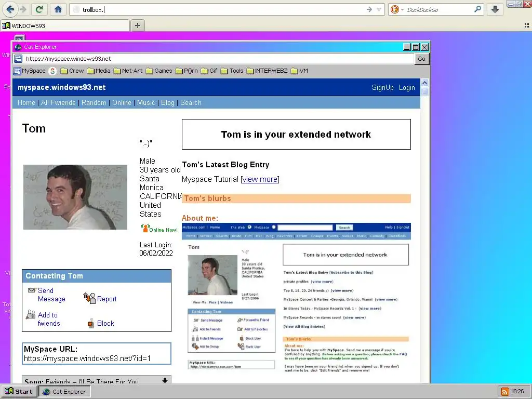532x399 pixels.
Task: Click the RSS feed tray icon
Action: 505,392
